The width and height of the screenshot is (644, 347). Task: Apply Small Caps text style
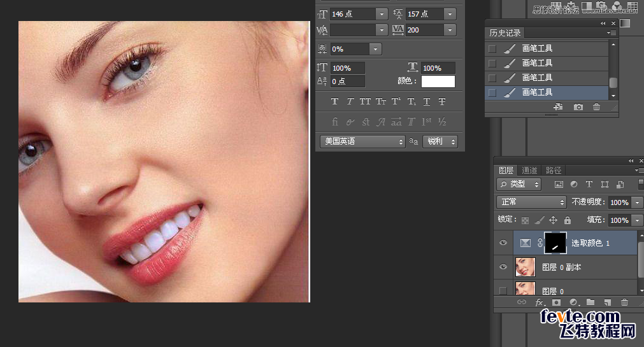tap(381, 101)
